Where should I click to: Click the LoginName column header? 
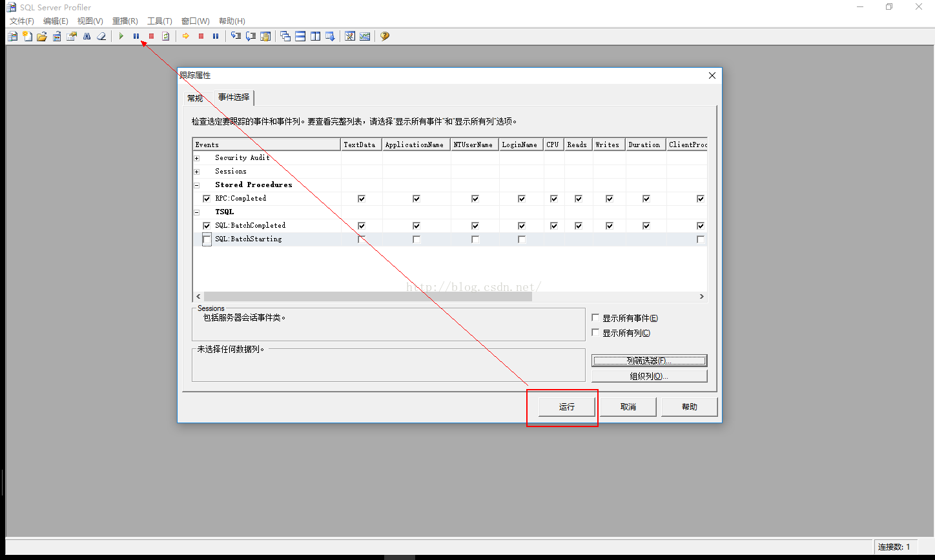tap(521, 145)
